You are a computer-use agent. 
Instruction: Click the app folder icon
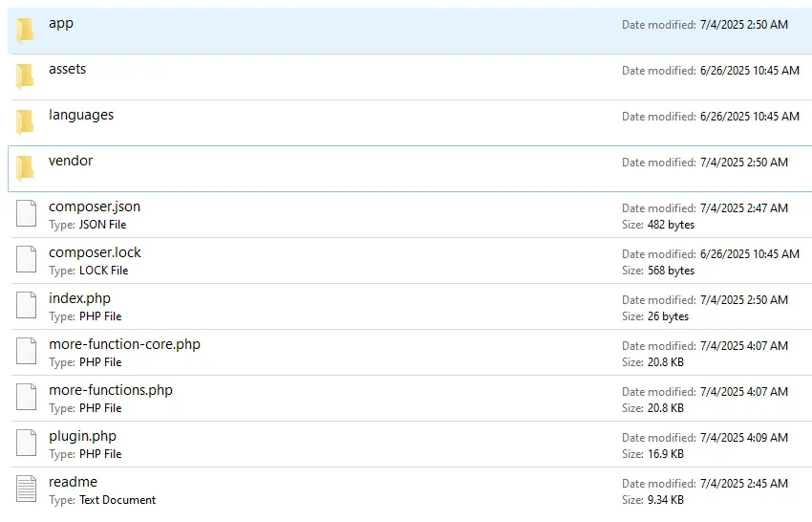[x=26, y=31]
